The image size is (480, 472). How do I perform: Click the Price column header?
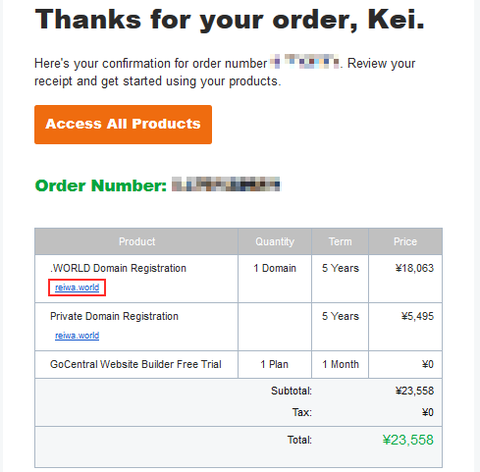(405, 241)
